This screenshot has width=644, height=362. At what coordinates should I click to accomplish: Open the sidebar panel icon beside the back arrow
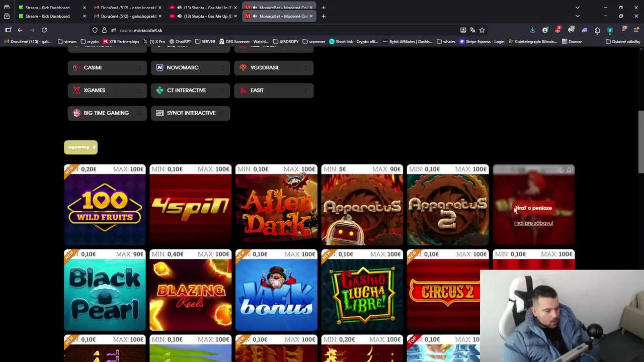(8, 30)
